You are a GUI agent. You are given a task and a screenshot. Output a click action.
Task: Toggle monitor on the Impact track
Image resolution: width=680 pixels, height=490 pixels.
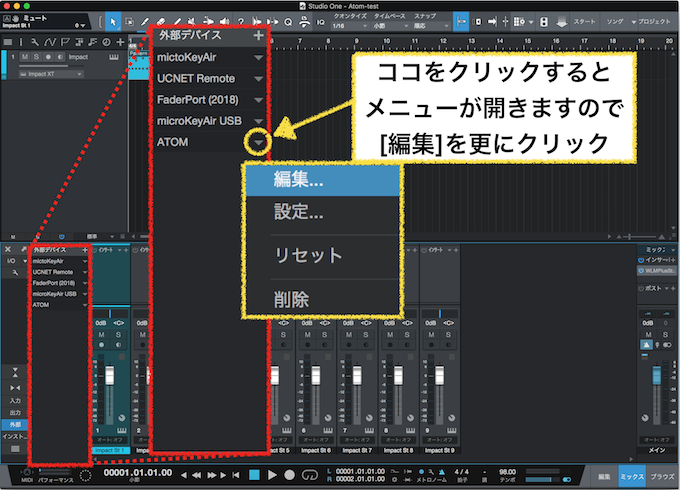coord(60,57)
